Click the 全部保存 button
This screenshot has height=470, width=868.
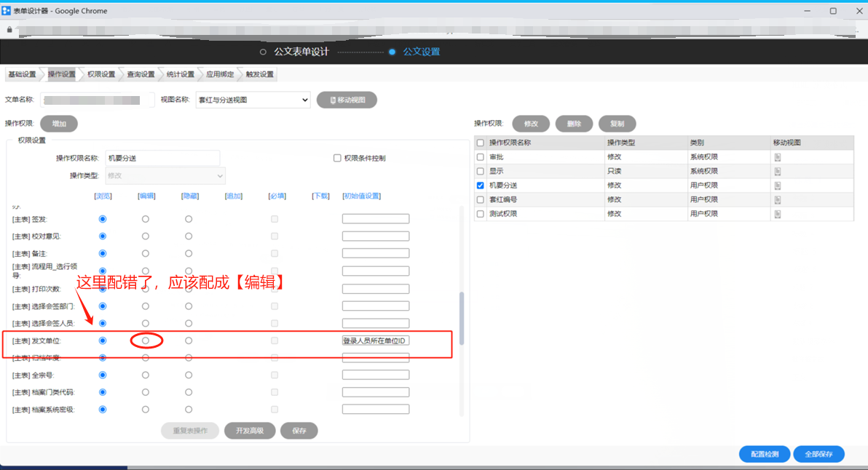(x=818, y=454)
